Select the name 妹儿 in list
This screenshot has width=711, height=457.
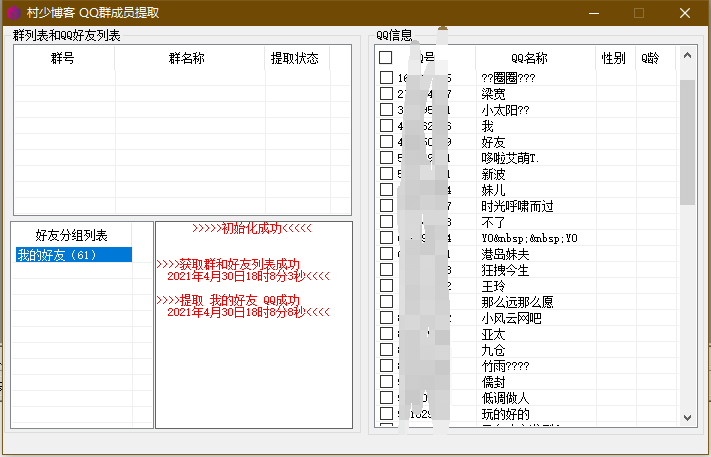[x=493, y=190]
